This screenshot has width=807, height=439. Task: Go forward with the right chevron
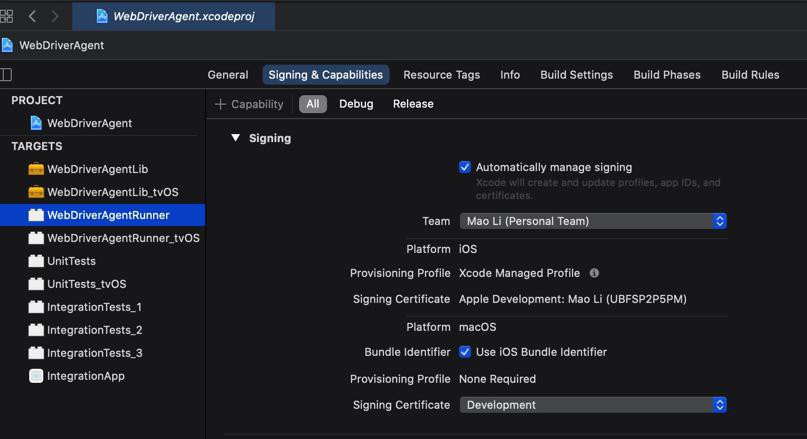pos(55,16)
